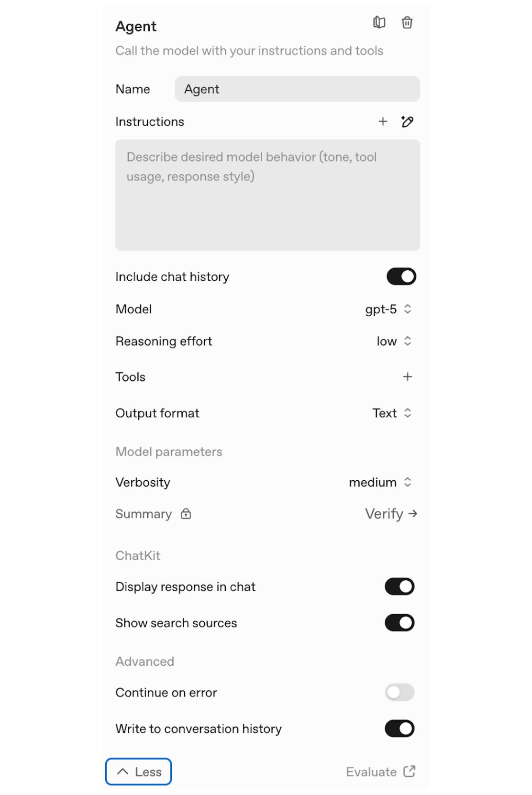Screen dimensions: 532x795
Task: Add a tool with the plus icon
Action: [x=407, y=377]
